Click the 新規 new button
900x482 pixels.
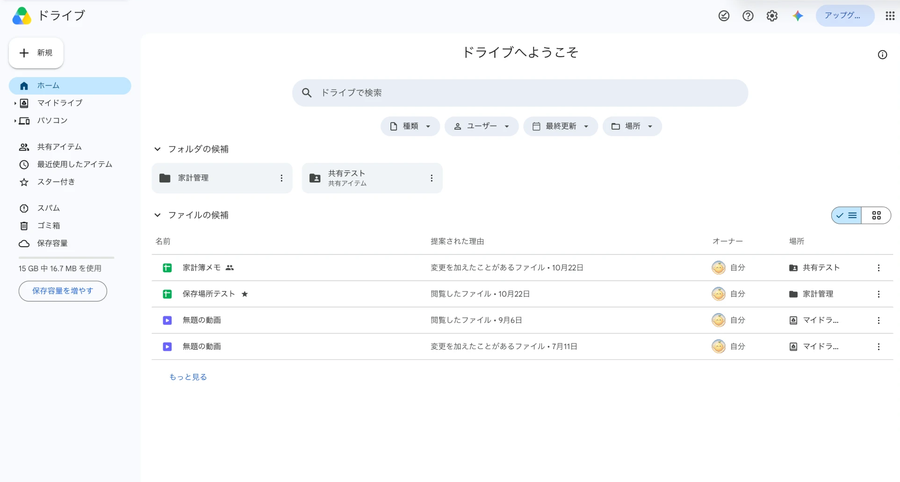point(36,53)
